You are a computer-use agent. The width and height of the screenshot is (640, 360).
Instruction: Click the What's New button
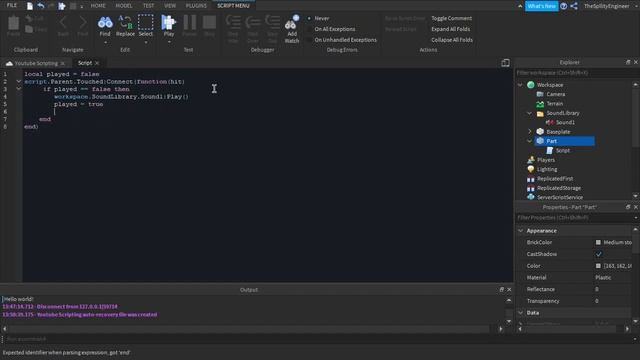541,6
